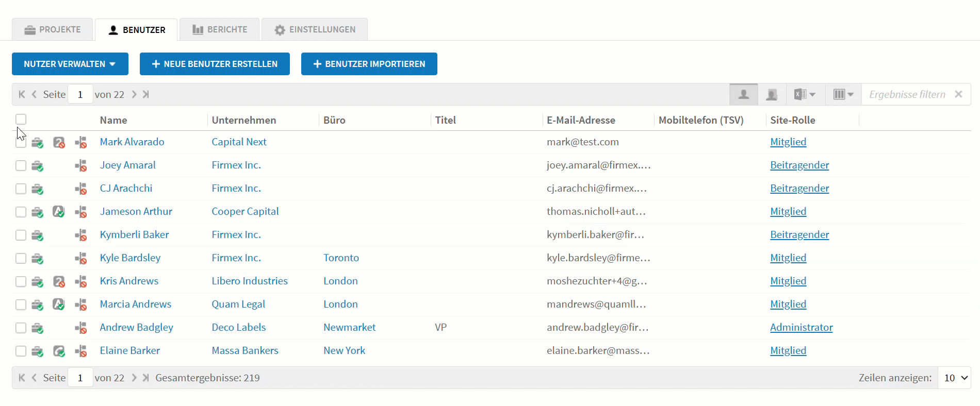Switch to the Benutzer tab
Viewport: 980px width, 406px height.
(137, 30)
